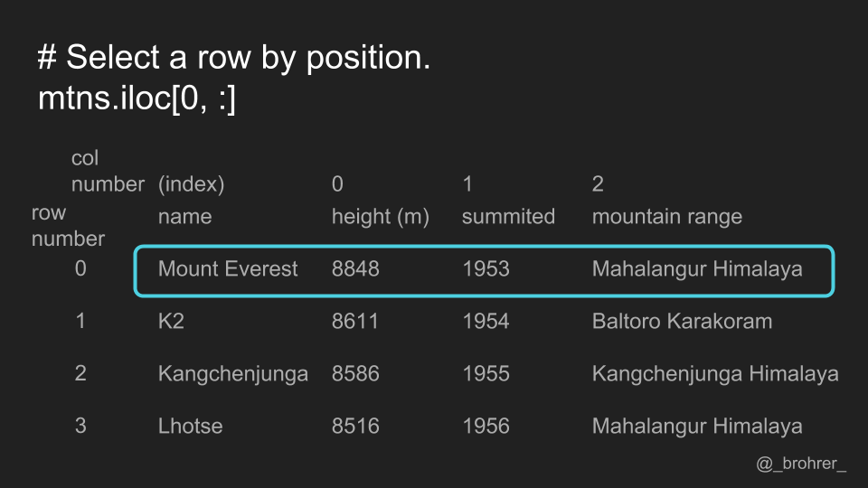The height and width of the screenshot is (488, 868).
Task: Select the Lhotse name cell
Action: (190, 426)
